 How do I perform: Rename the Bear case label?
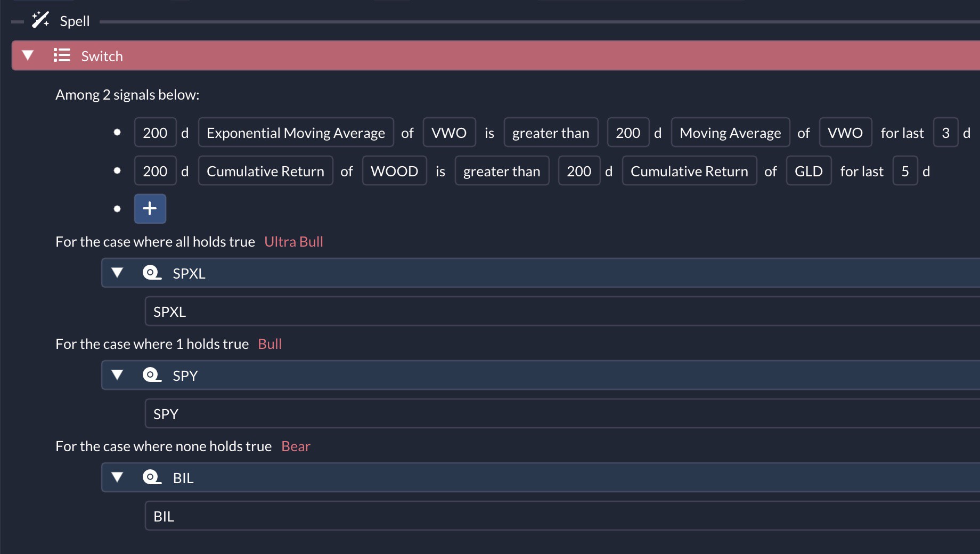click(296, 446)
